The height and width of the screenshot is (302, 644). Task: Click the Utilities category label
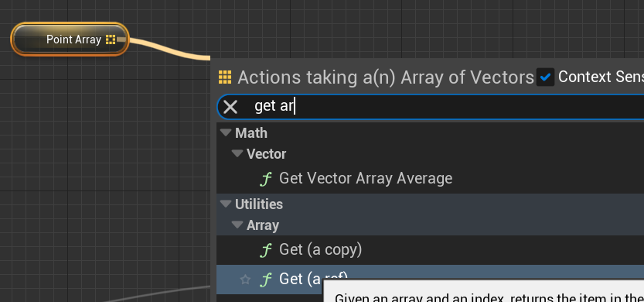click(259, 204)
